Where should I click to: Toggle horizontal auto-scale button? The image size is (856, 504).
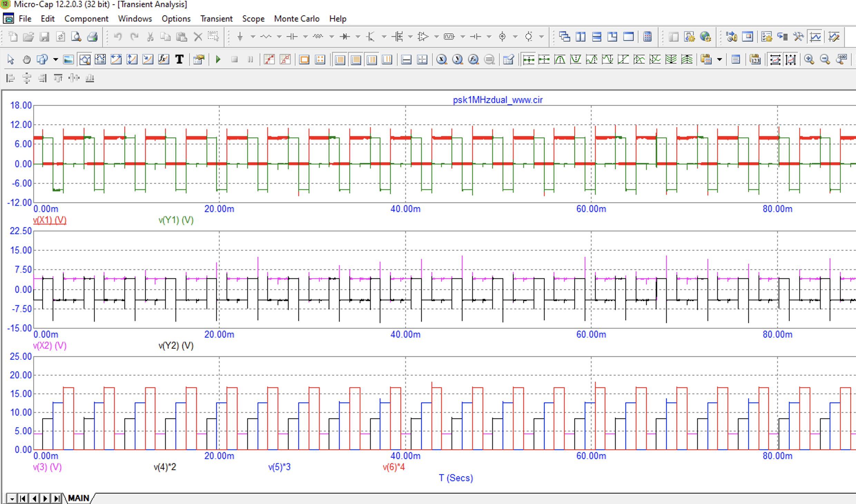[775, 60]
